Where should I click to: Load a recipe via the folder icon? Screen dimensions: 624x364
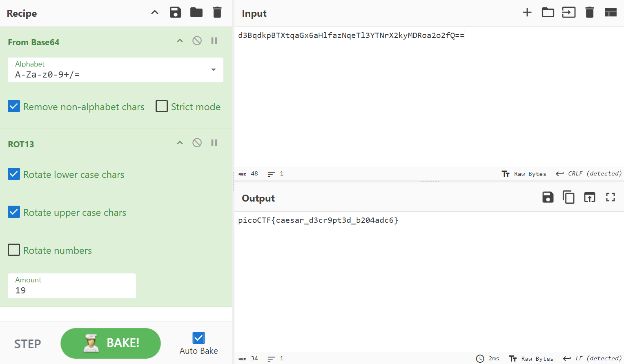click(x=196, y=13)
